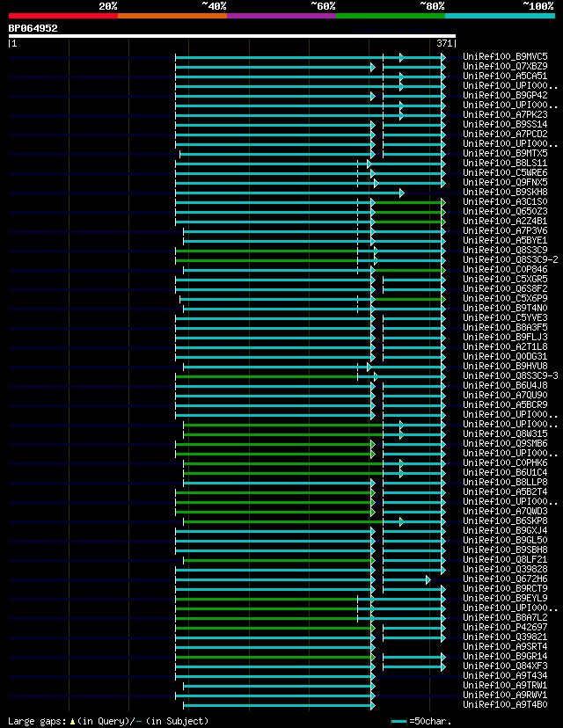Select hit label UniRef100_B9GXJ4
The height and width of the screenshot is (728, 563).
[x=506, y=531]
